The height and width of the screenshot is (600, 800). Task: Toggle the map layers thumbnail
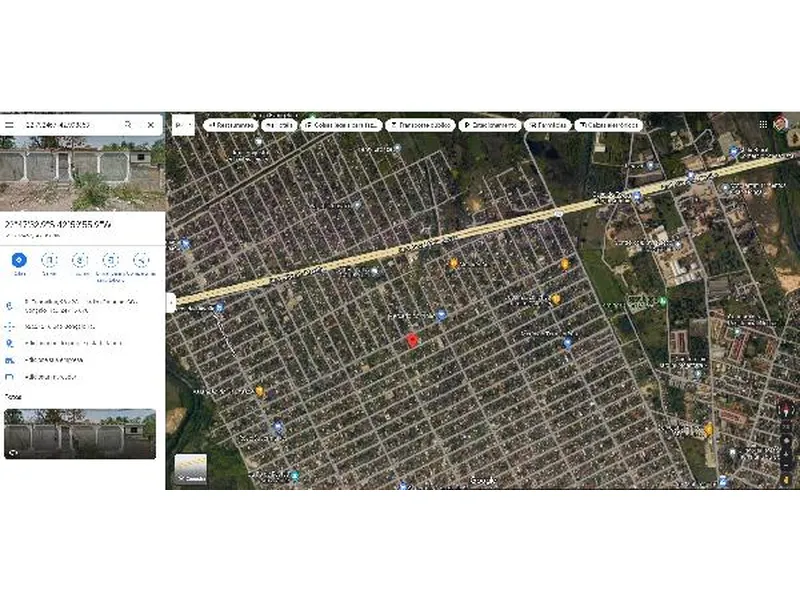(x=191, y=469)
